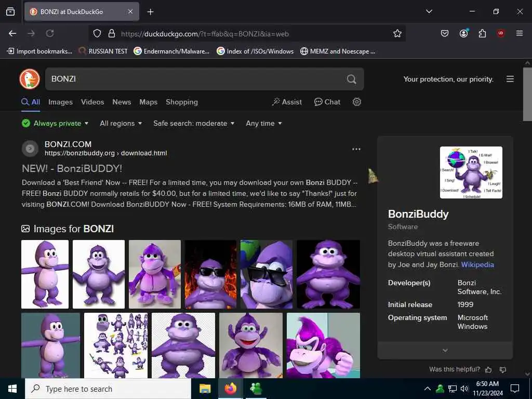Expand the Always private dropdown
The image size is (532, 399).
click(x=55, y=123)
